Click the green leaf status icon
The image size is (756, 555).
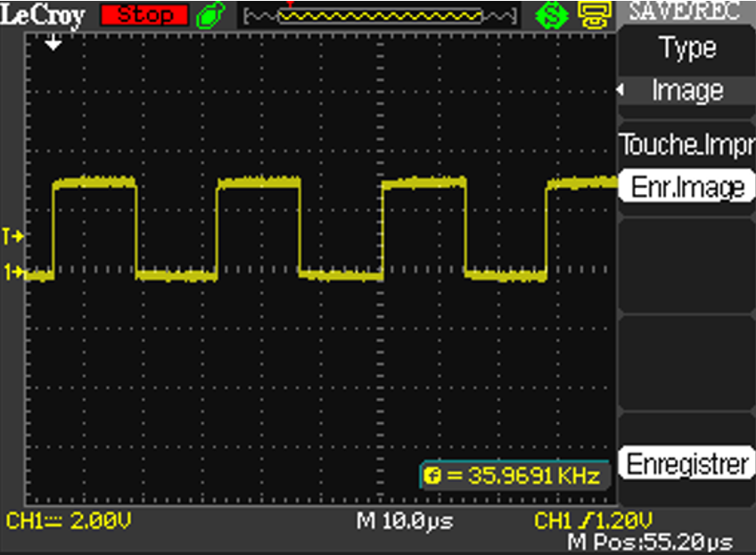click(209, 14)
